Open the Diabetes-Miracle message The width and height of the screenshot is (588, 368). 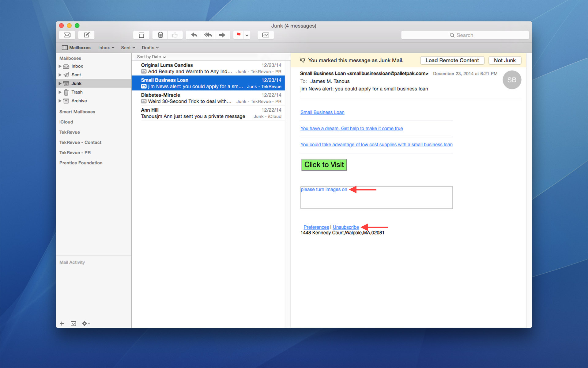pos(208,98)
